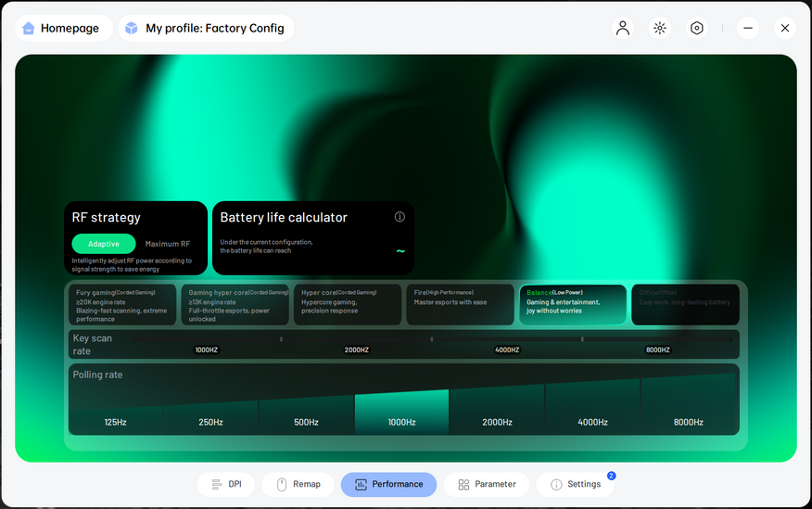
Task: Click 'Under the current configuration' text
Action: (x=266, y=247)
